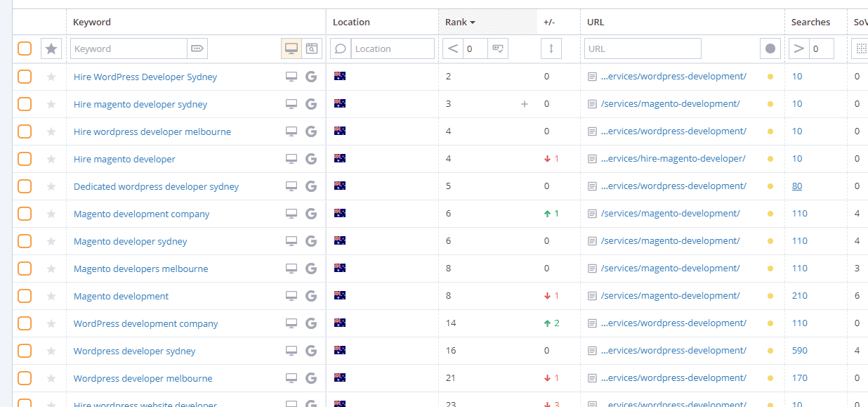Click the up 2 rank change value
The width and height of the screenshot is (868, 407).
551,323
